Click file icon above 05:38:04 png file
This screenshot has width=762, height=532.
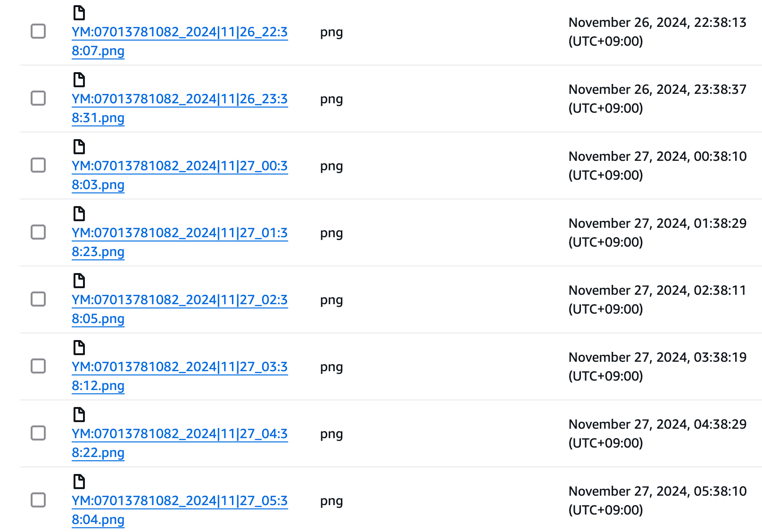[x=79, y=482]
